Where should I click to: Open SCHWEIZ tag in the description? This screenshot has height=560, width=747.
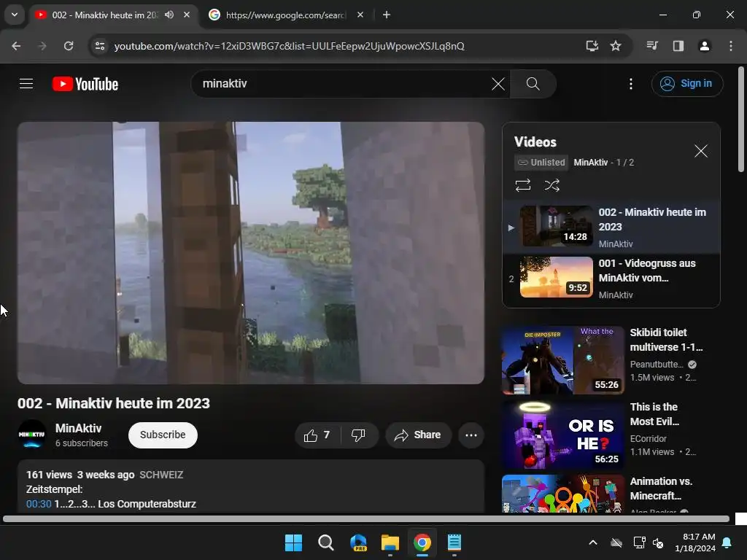click(161, 475)
